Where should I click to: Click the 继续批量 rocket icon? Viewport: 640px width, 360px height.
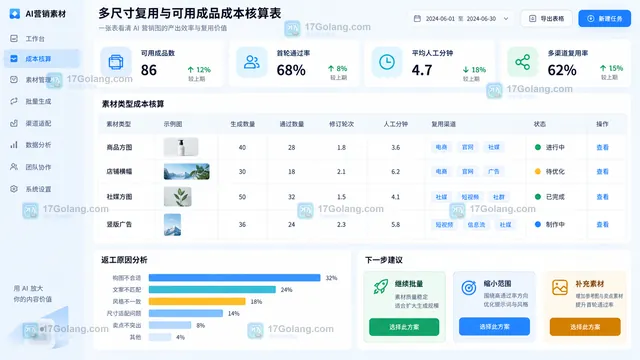tap(381, 287)
